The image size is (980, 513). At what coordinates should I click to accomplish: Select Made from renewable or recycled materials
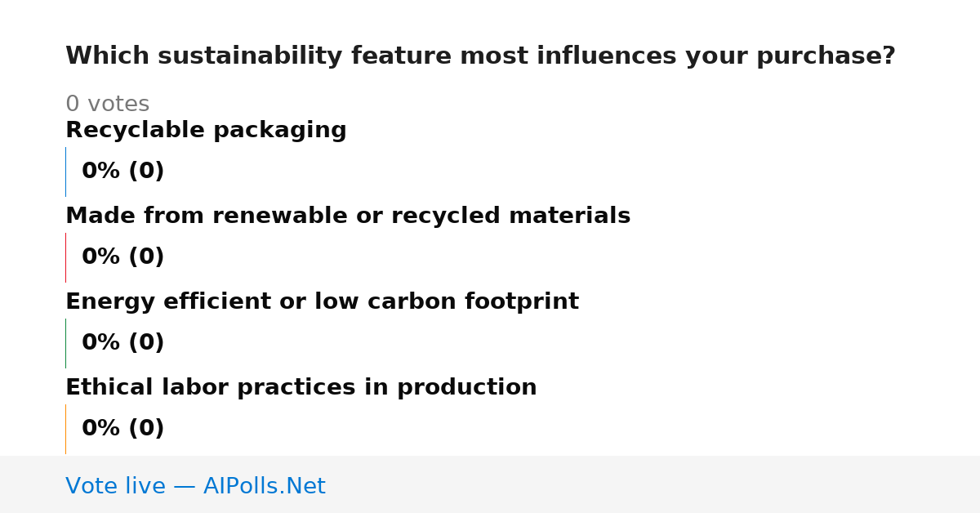pyautogui.click(x=348, y=216)
